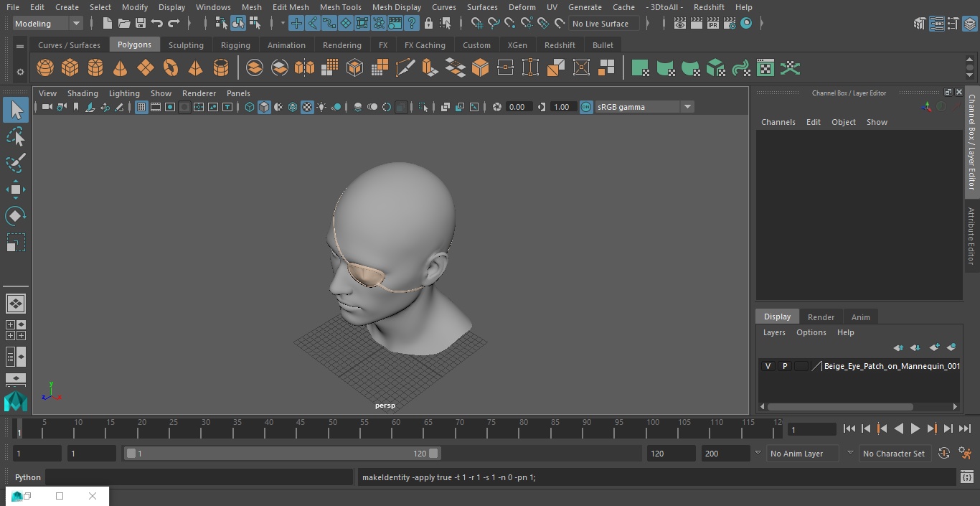
Task: Open the Channels menu in Channel Box
Action: pos(778,122)
